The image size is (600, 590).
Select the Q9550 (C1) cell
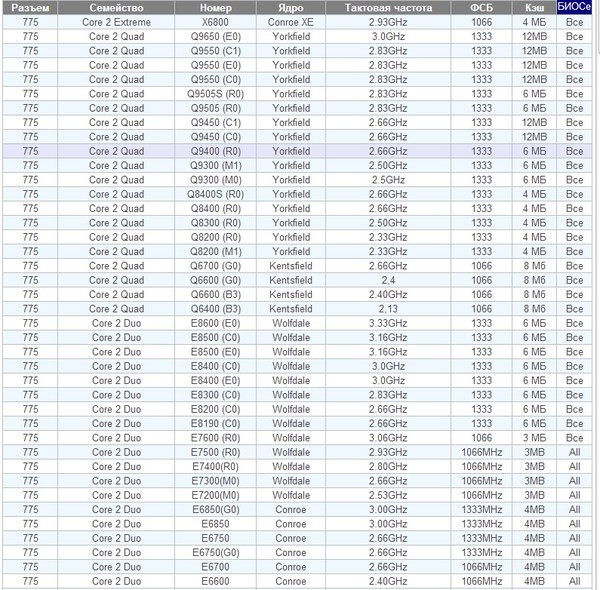[215, 51]
